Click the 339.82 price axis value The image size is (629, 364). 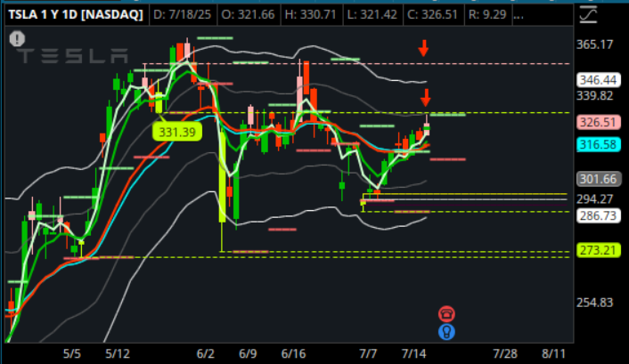point(595,96)
